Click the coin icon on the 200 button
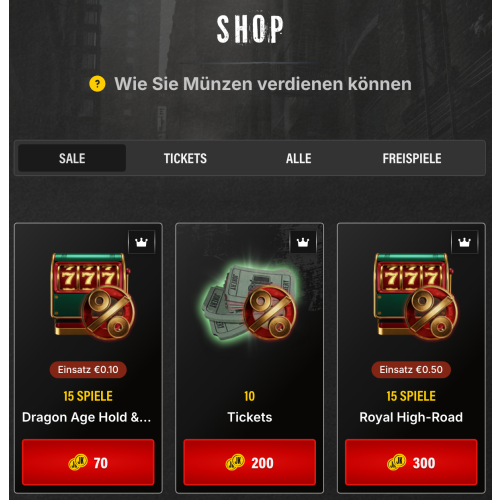Image resolution: width=500 pixels, height=500 pixels. pyautogui.click(x=235, y=462)
